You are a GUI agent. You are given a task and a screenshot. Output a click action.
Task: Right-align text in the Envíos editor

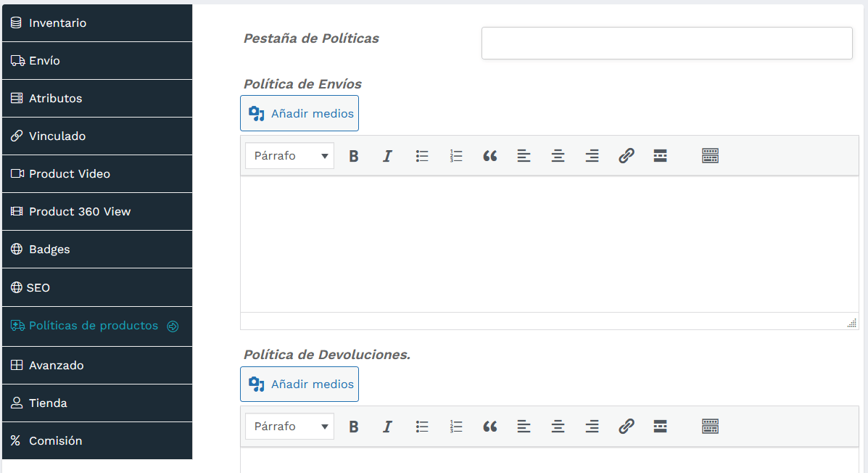coord(592,155)
